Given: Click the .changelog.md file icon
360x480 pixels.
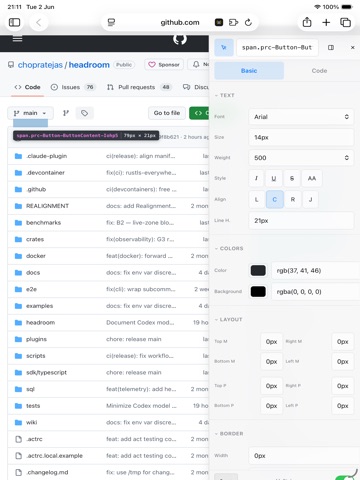Looking at the screenshot, I should (x=18, y=472).
